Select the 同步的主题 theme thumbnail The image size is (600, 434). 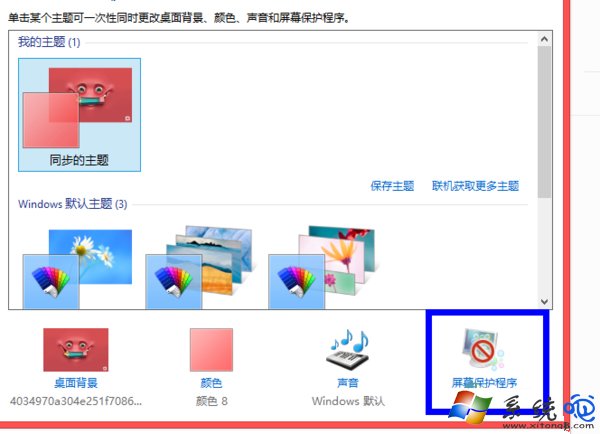coord(79,115)
